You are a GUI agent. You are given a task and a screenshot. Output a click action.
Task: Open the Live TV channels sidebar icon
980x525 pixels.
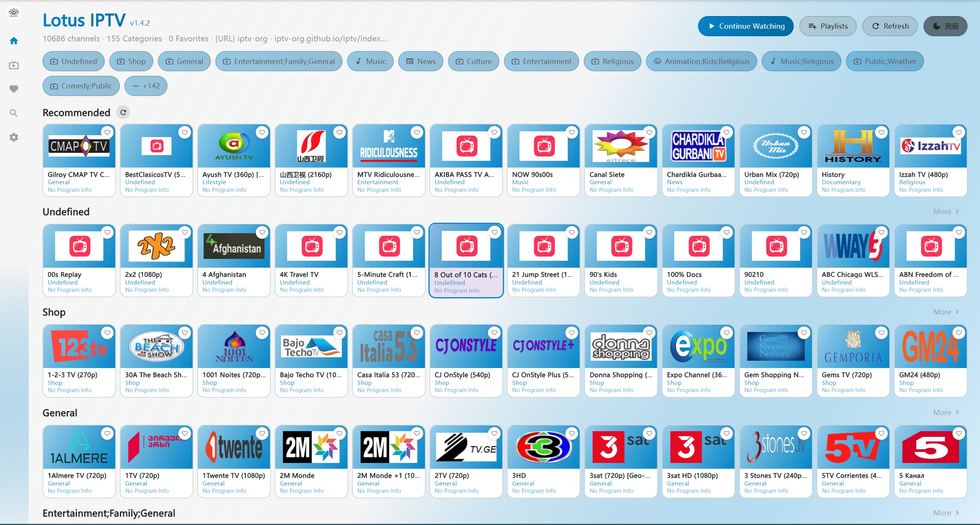point(14,65)
